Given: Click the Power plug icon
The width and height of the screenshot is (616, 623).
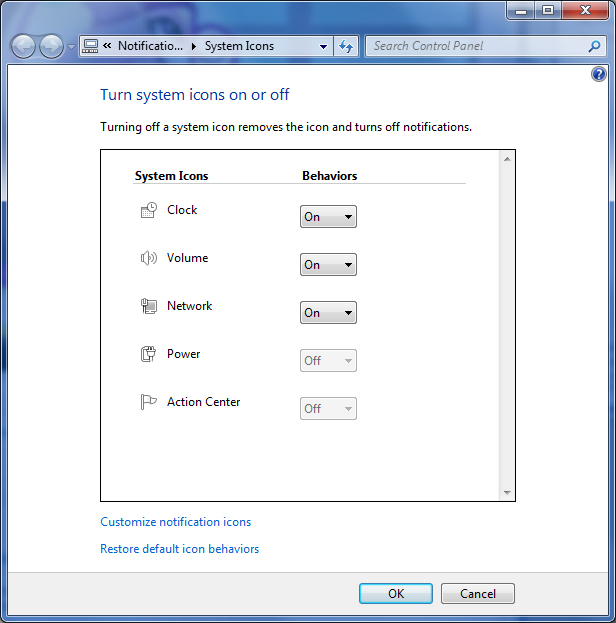Looking at the screenshot, I should (149, 354).
